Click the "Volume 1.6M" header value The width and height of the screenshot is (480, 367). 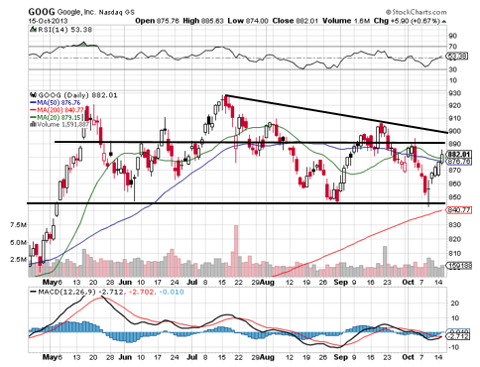coord(346,21)
